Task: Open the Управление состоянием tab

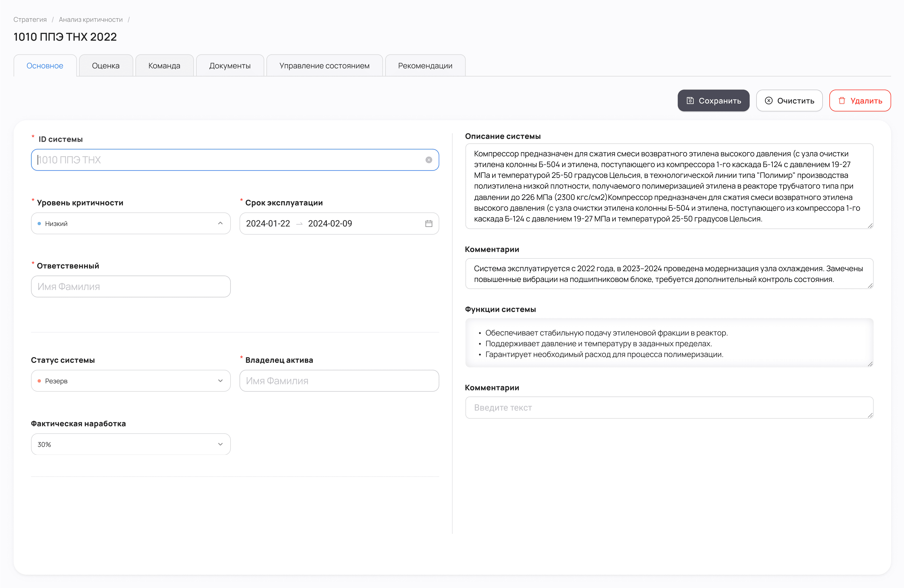Action: (x=324, y=66)
